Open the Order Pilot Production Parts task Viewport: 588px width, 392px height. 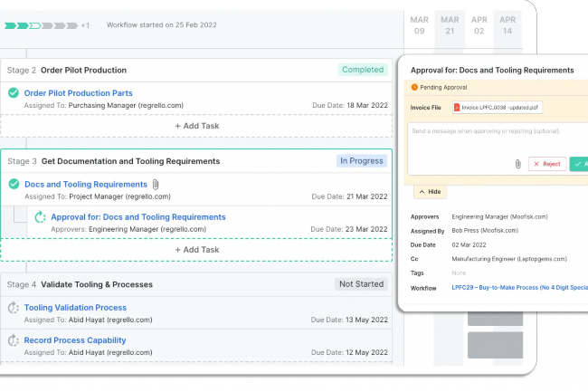(x=79, y=93)
